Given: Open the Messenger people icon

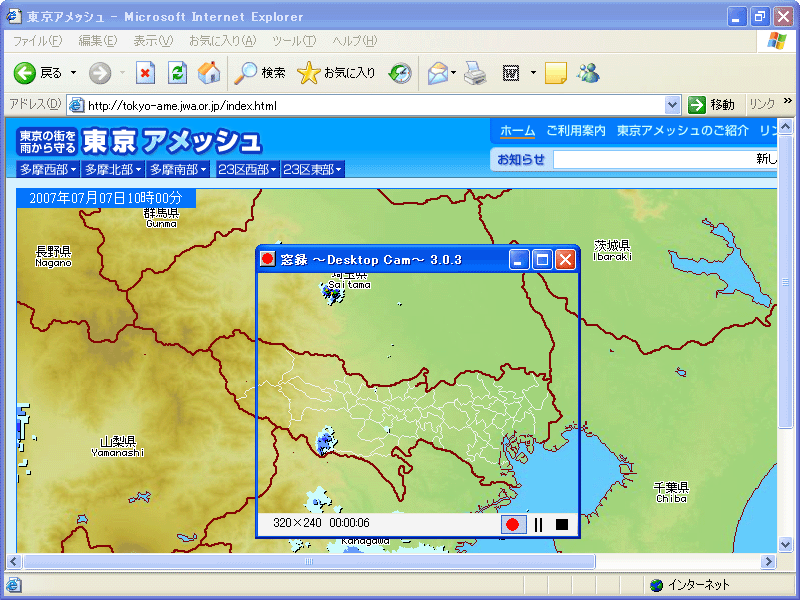Looking at the screenshot, I should click(588, 73).
